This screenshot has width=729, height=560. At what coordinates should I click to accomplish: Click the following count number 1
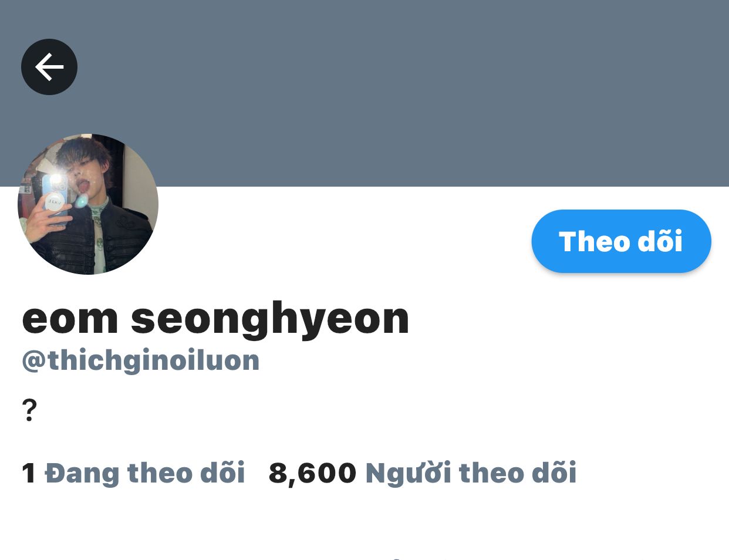coord(29,473)
